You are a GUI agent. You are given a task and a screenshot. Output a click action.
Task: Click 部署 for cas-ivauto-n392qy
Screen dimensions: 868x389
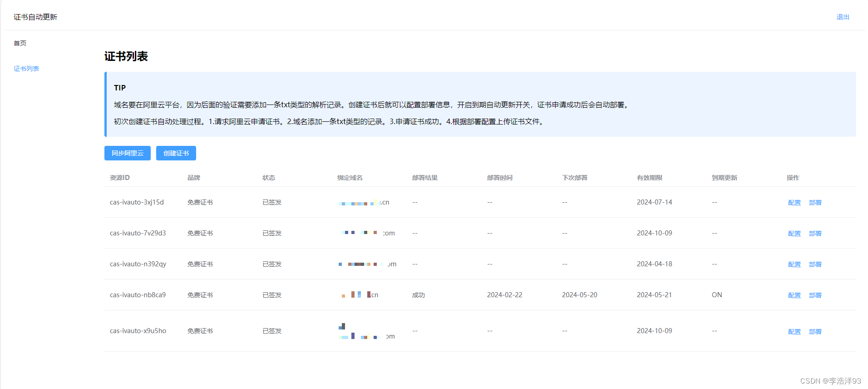(815, 264)
